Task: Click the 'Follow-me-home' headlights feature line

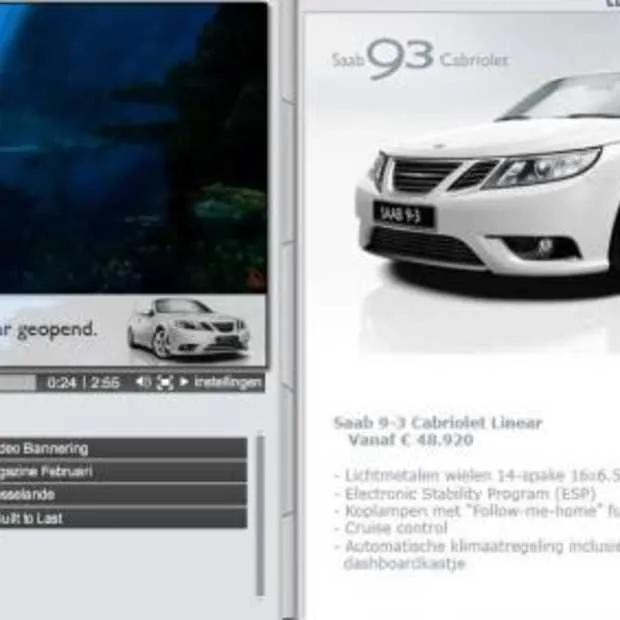Action: [478, 511]
